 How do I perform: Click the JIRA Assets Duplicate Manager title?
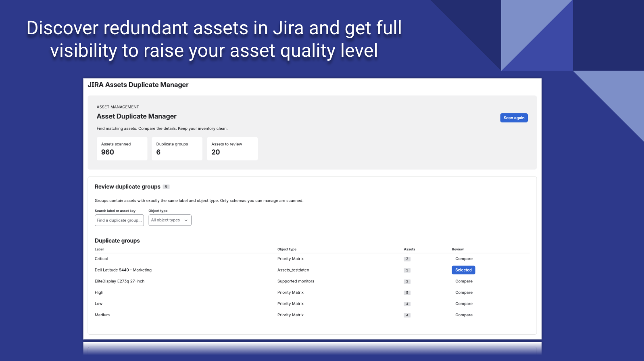tap(138, 85)
